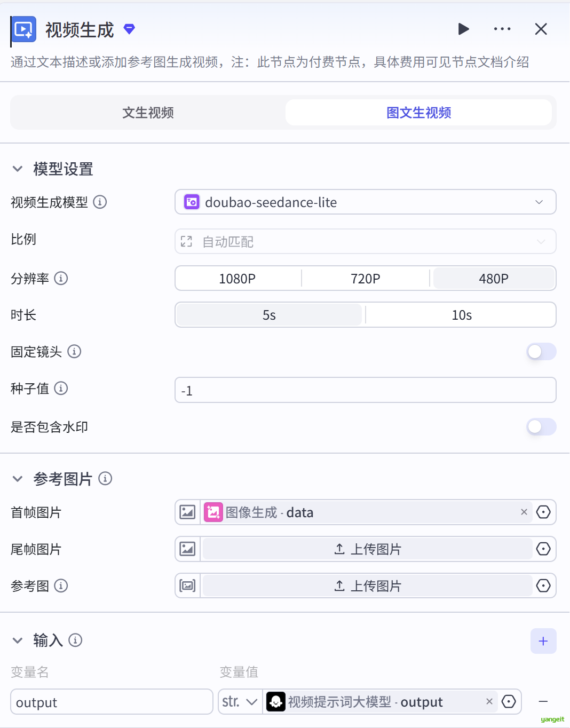Enable the 是否包含水印 switch

[x=541, y=427]
